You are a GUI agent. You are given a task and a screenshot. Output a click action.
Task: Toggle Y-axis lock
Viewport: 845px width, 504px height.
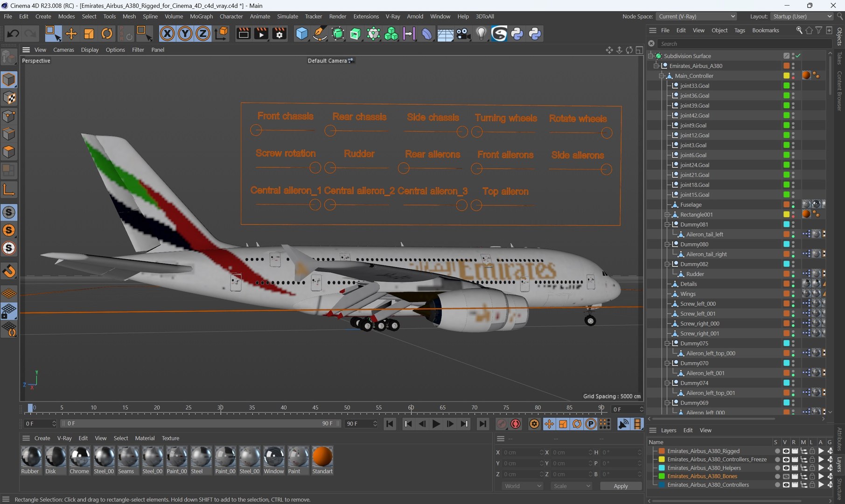click(x=185, y=34)
